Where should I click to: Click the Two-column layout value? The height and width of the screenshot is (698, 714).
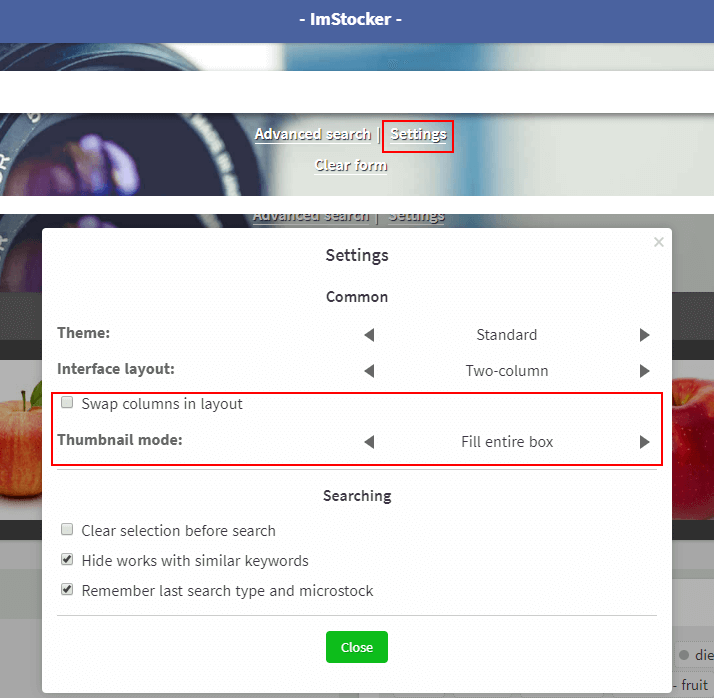coord(507,371)
